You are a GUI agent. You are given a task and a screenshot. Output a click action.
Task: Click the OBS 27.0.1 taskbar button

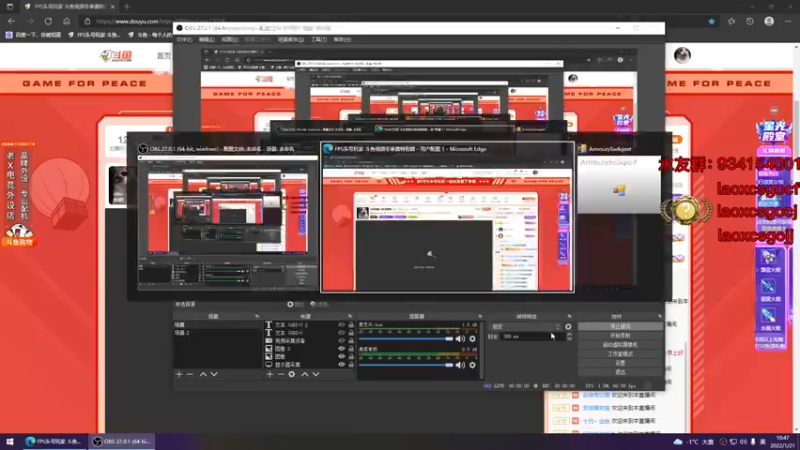pos(121,441)
